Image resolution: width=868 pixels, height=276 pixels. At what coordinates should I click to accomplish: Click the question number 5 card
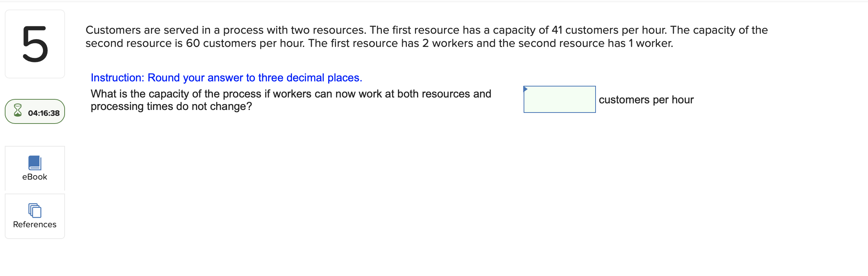tap(35, 44)
